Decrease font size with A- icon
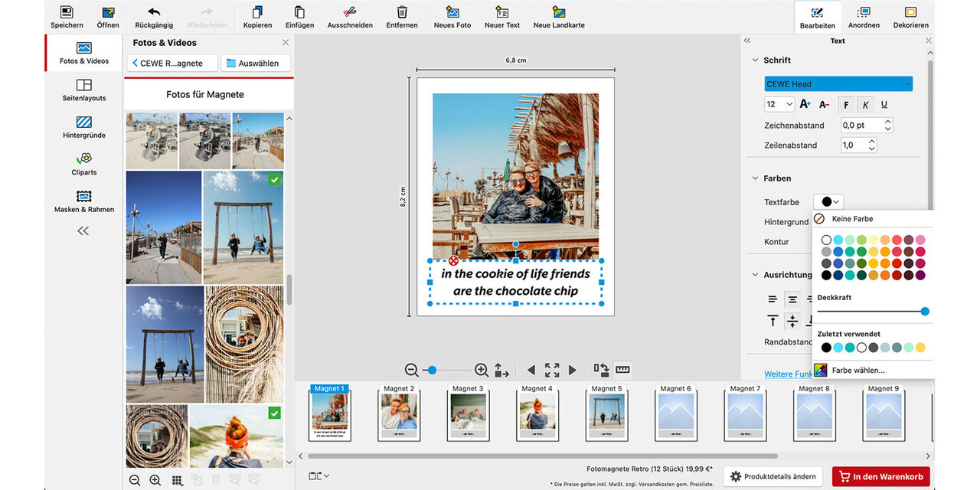 click(825, 104)
